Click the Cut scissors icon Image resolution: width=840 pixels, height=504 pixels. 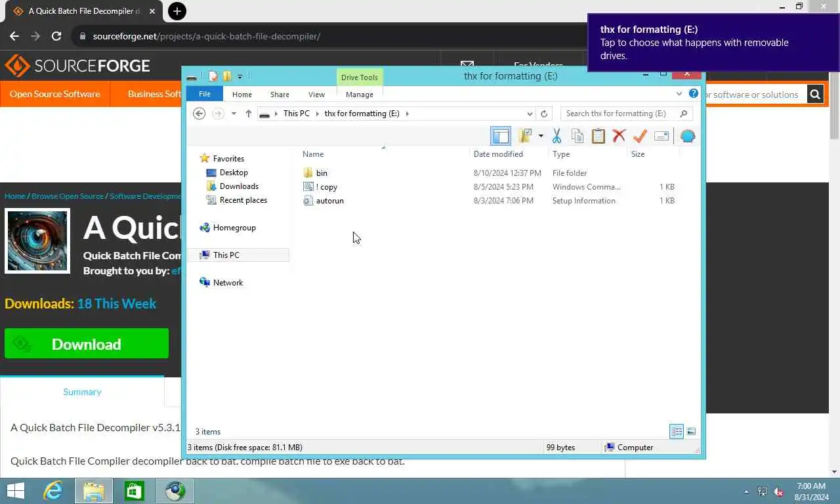[x=556, y=136]
